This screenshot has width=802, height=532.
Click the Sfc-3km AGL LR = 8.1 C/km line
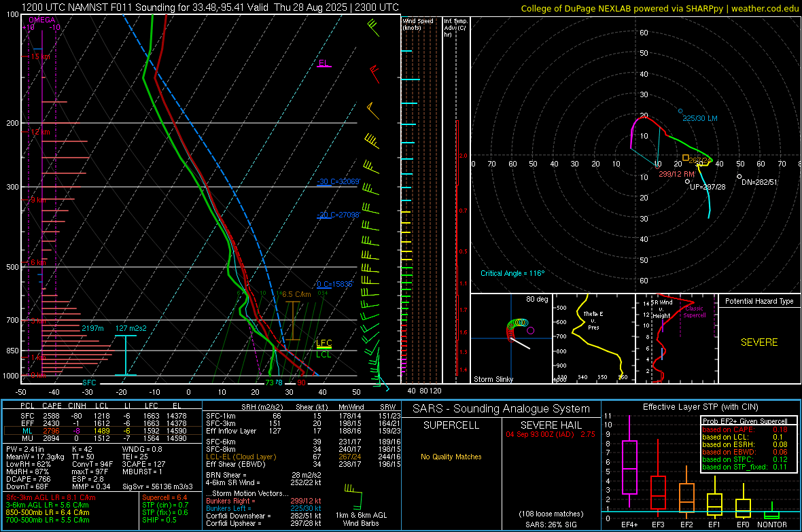coord(51,497)
